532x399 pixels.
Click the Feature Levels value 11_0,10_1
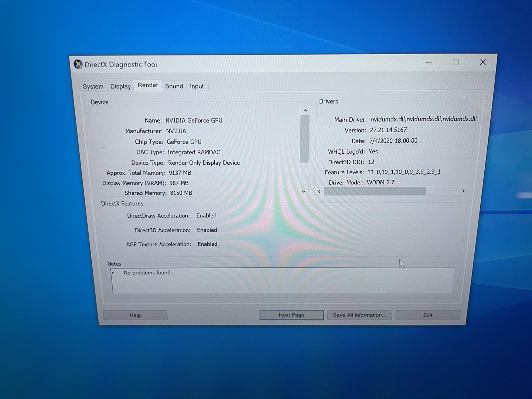pyautogui.click(x=404, y=172)
